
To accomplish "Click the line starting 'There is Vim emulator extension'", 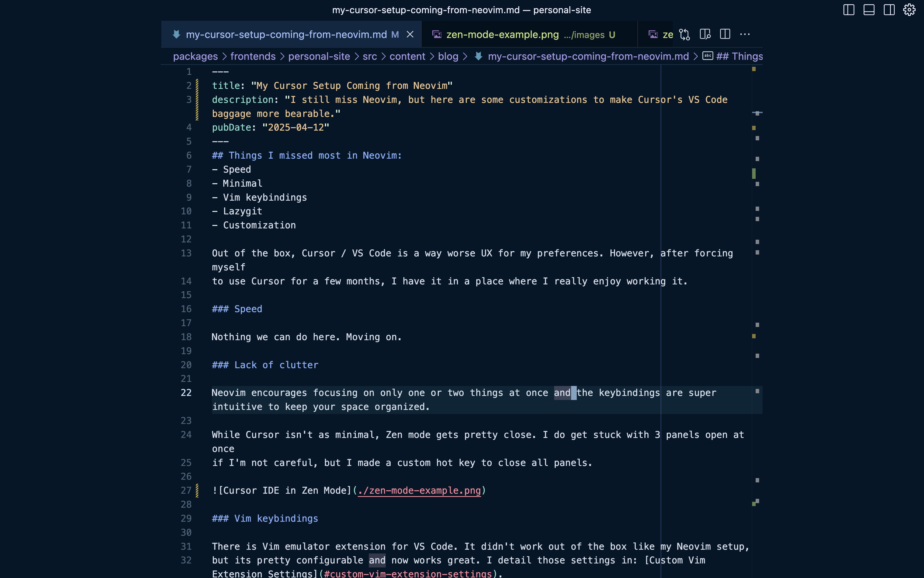I will [x=481, y=546].
